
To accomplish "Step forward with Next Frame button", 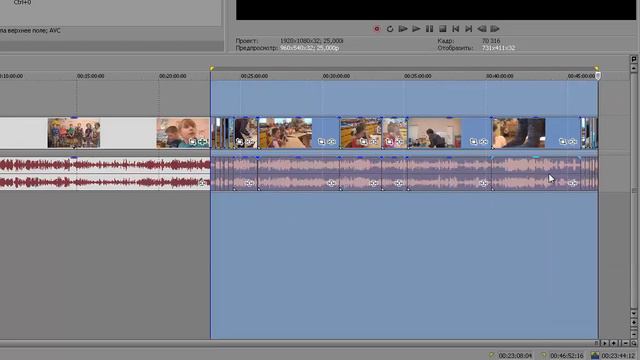I will (495, 29).
